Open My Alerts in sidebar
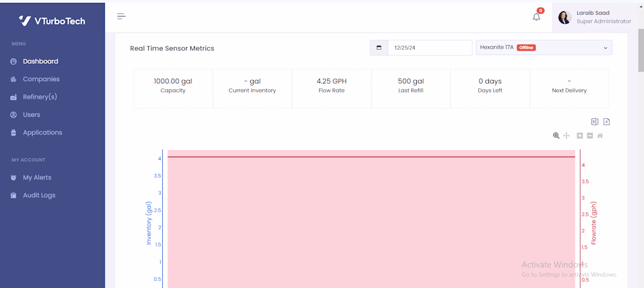Viewport: 644px width, 288px height. [37, 177]
